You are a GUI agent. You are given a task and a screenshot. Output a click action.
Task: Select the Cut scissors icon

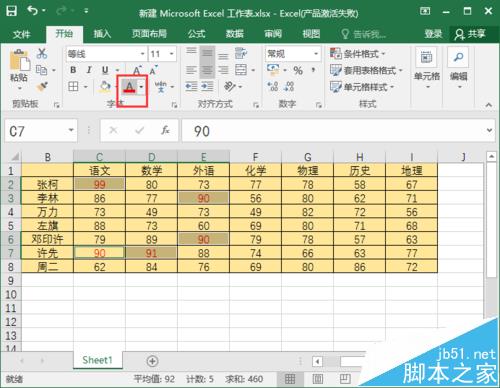42,53
